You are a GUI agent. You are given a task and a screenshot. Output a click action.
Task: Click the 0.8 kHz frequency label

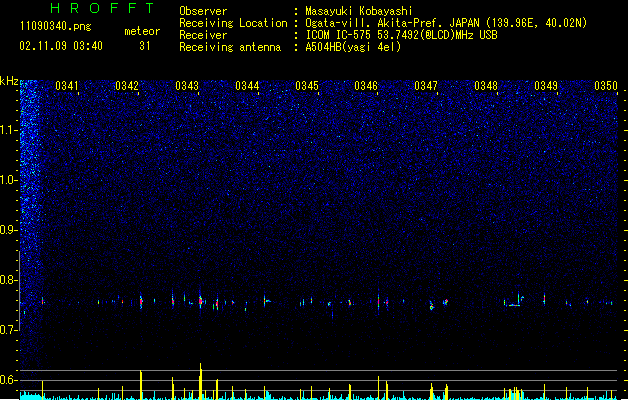[8, 280]
